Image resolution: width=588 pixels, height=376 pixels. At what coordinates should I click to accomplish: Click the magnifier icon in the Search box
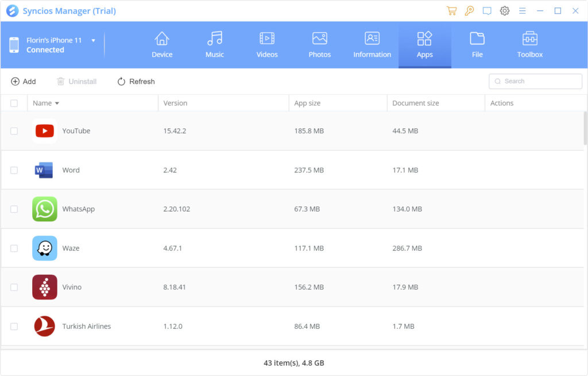tap(498, 82)
